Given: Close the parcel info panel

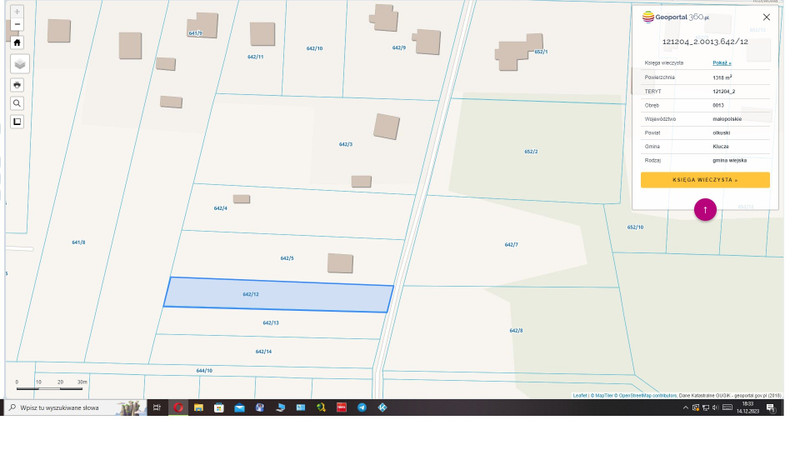Looking at the screenshot, I should pos(767,17).
